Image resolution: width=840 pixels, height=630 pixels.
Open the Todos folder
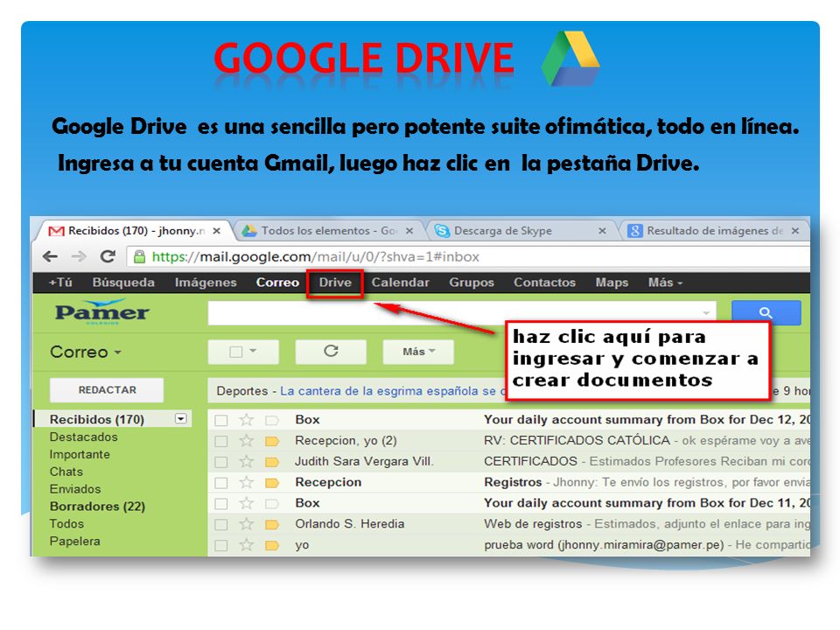tap(66, 523)
